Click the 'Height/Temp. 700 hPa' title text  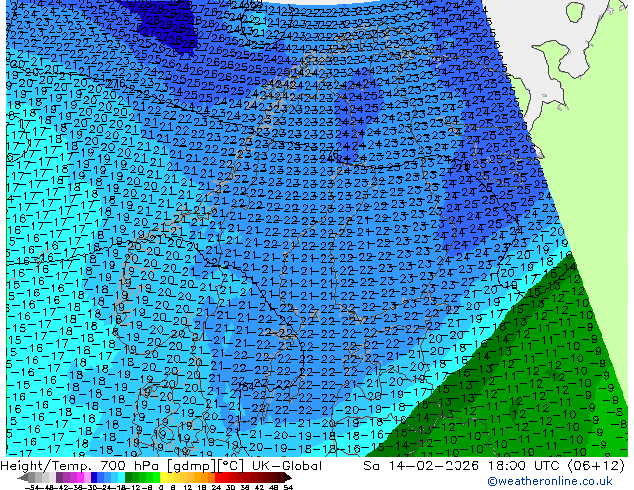coord(82,466)
